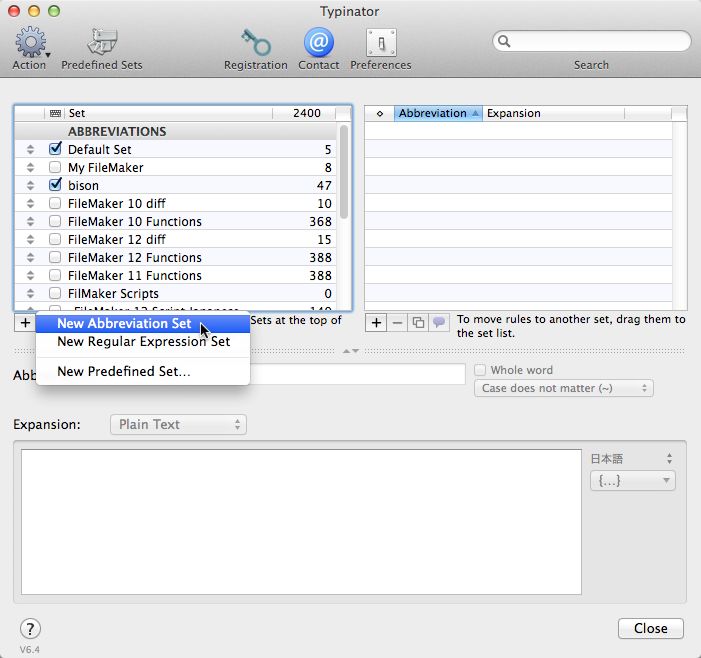701x658 pixels.
Task: Click reorder handle for FilMaker Scripts
Action: 30,293
